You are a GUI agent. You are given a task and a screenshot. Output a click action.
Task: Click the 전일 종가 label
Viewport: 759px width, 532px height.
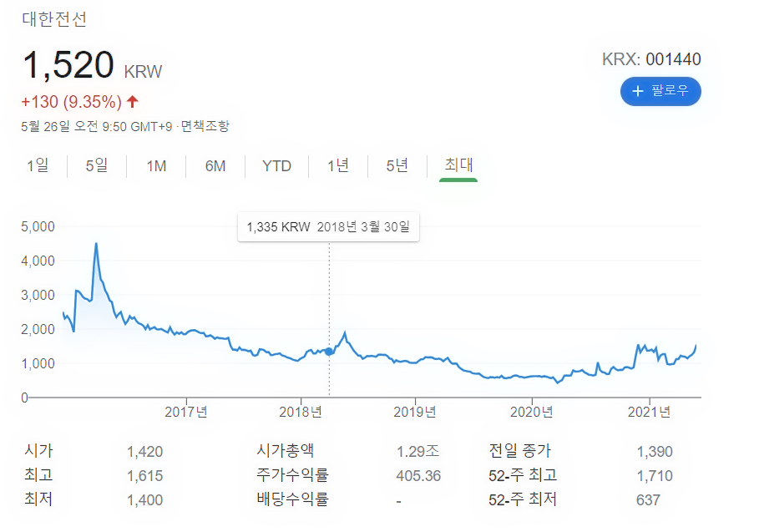click(520, 451)
